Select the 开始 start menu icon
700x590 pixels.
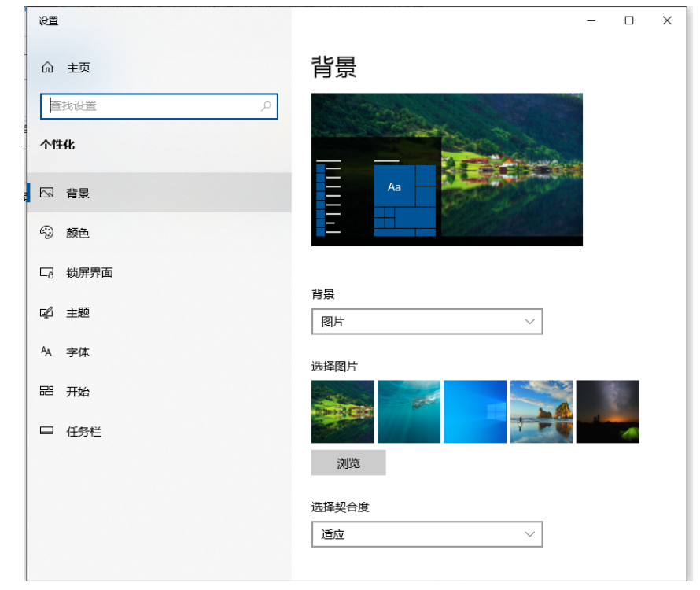tap(47, 391)
